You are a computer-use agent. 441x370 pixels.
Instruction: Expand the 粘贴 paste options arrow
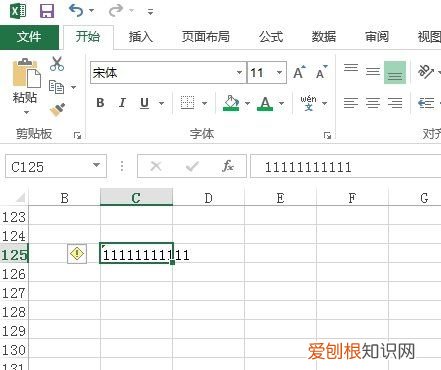tap(26, 112)
